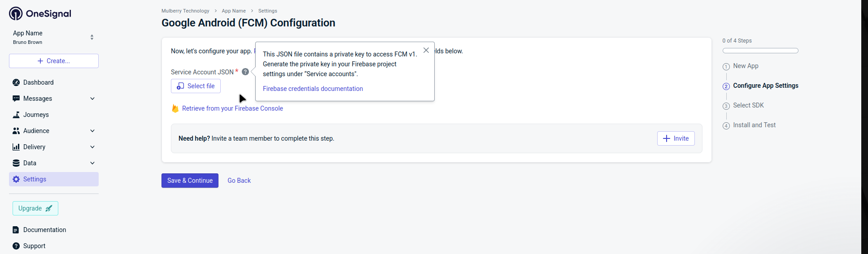Click the Mulberry Technology breadcrumb

click(185, 11)
